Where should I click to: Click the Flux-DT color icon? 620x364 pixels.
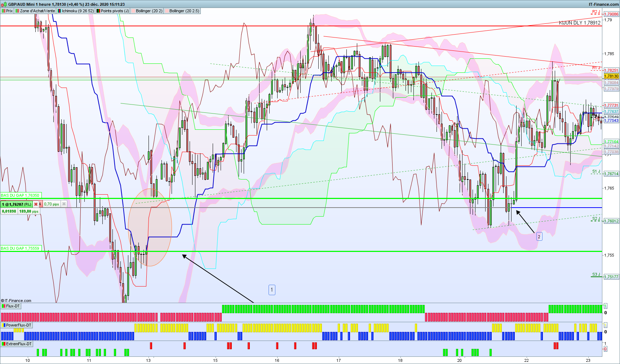pyautogui.click(x=4, y=306)
